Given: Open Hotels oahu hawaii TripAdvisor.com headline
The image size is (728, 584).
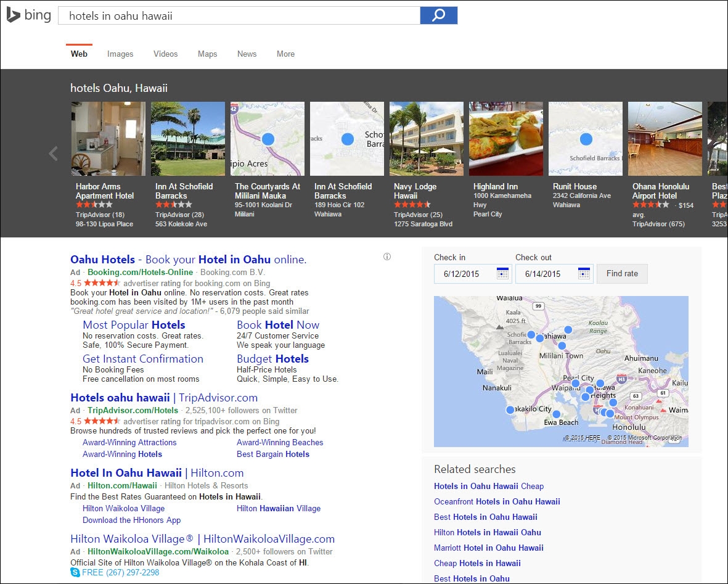Looking at the screenshot, I should (164, 398).
